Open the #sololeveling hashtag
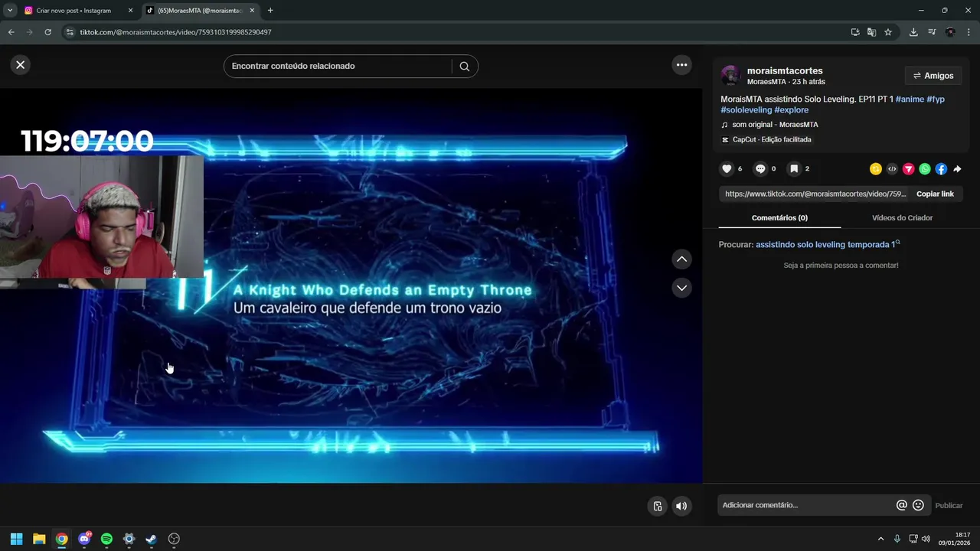 coord(746,110)
